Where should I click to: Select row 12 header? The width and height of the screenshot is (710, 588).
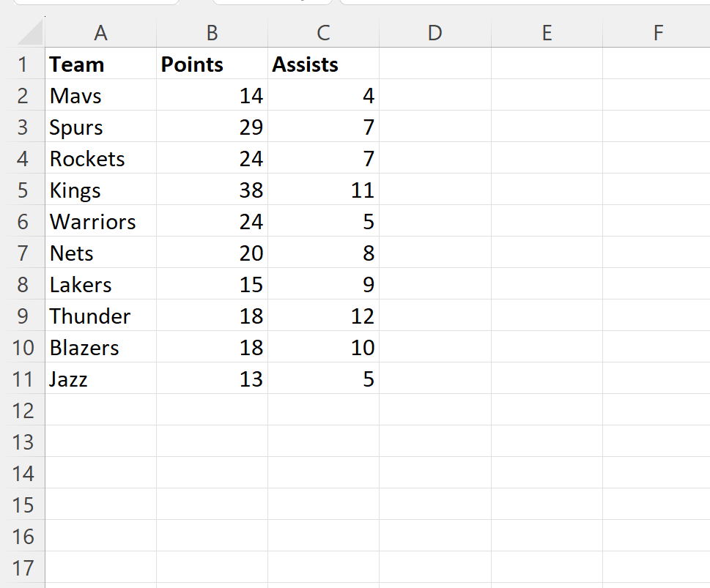(23, 411)
